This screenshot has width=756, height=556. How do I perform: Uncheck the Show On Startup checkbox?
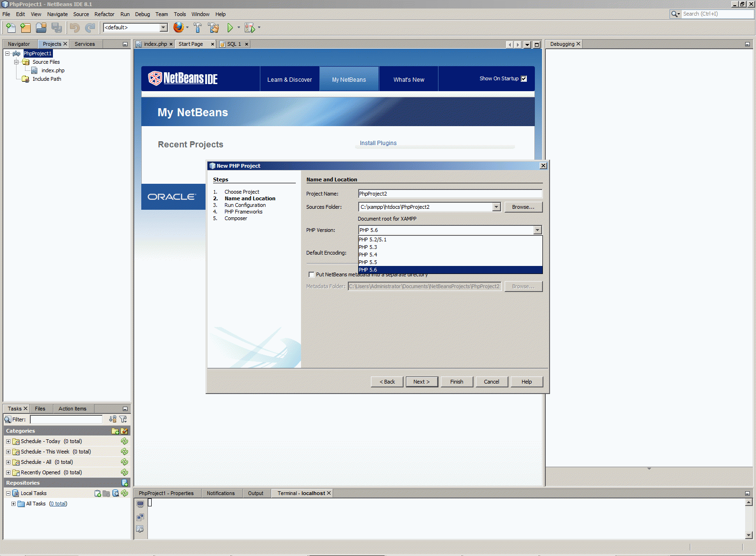[524, 79]
